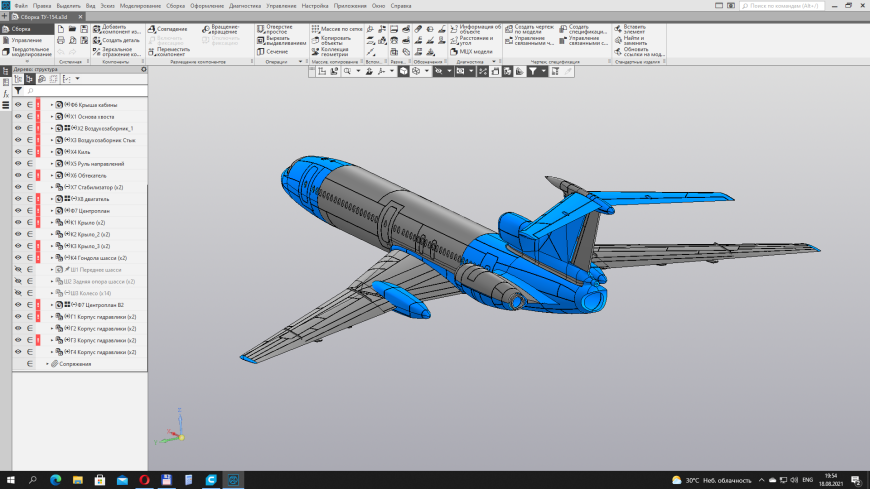Expand the К1 Крыло (x2) node
The width and height of the screenshot is (870, 489).
[x=52, y=223]
